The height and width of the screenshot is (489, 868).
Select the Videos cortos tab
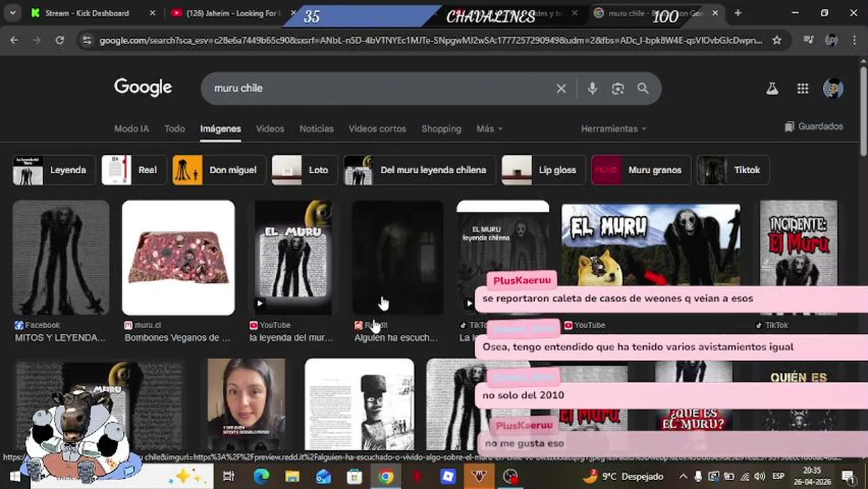377,128
